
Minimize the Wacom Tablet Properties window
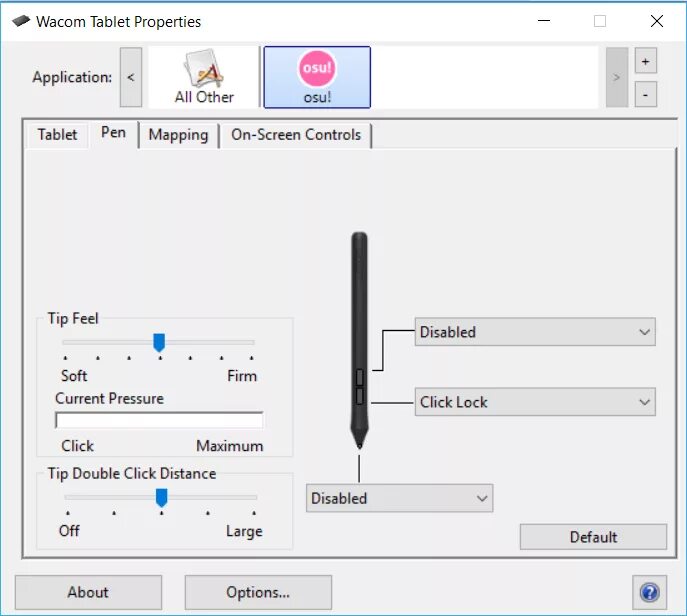tap(544, 21)
